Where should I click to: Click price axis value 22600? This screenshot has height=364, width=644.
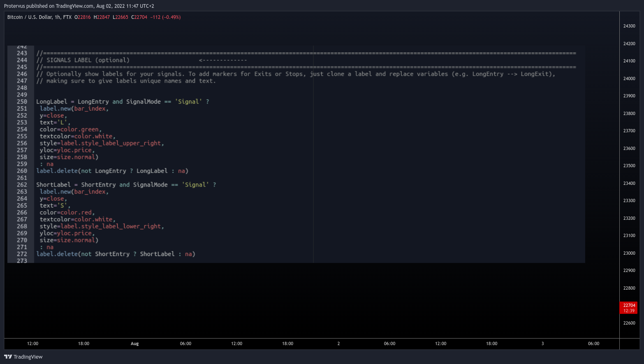[x=629, y=323]
